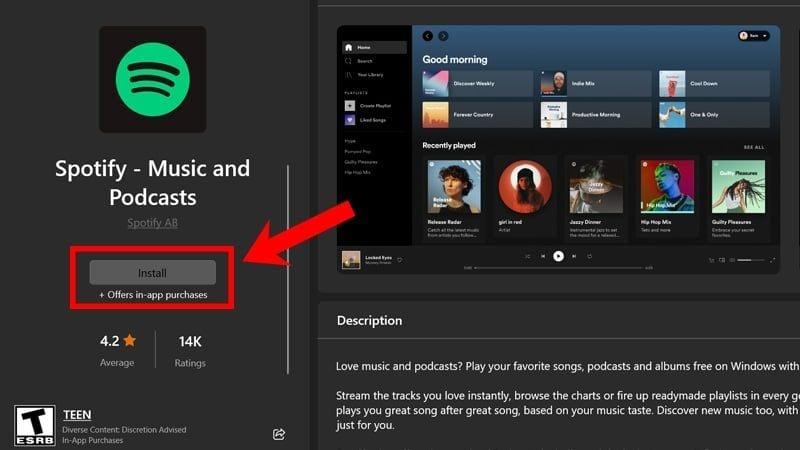Toggle shuffle in preview player bar
The image size is (800, 450).
pyautogui.click(x=528, y=256)
